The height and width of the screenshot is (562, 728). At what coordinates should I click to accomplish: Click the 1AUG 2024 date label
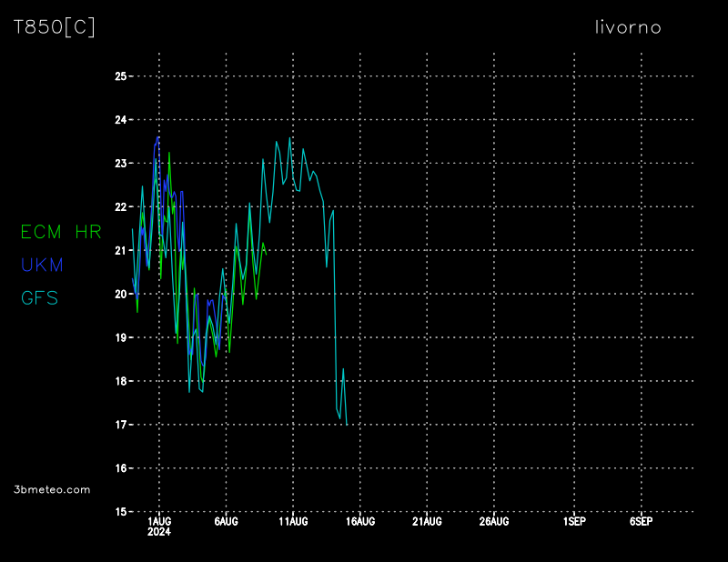click(x=159, y=527)
